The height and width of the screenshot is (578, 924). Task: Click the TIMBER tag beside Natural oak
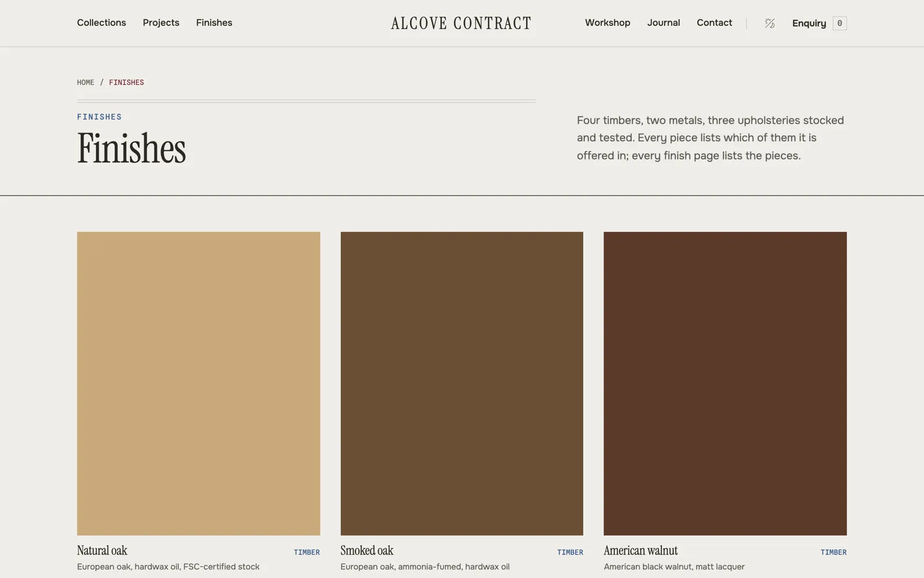click(x=307, y=553)
